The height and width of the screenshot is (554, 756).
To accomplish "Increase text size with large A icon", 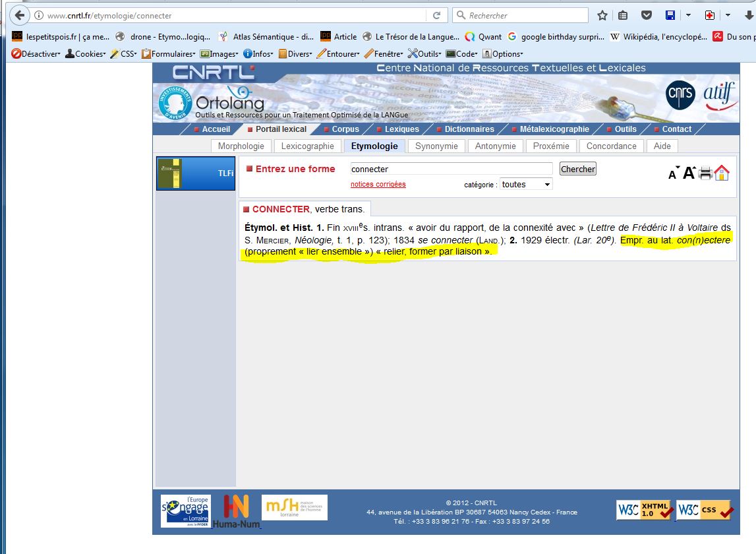I will pos(689,173).
